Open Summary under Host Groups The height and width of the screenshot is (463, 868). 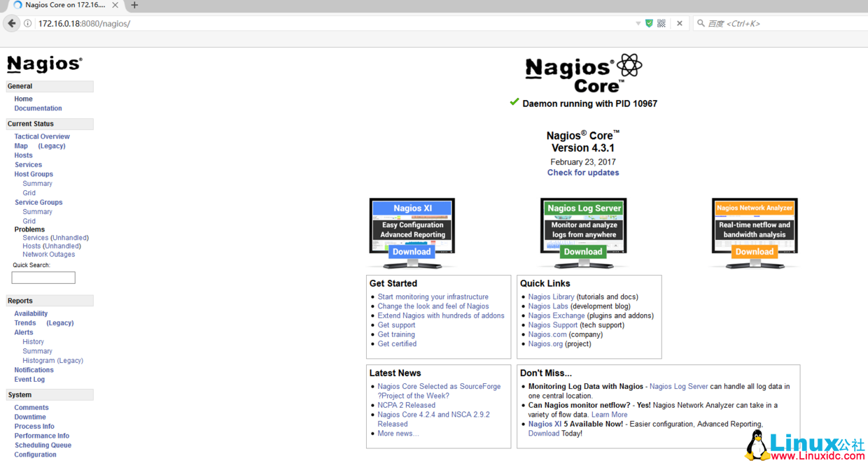tap(37, 184)
